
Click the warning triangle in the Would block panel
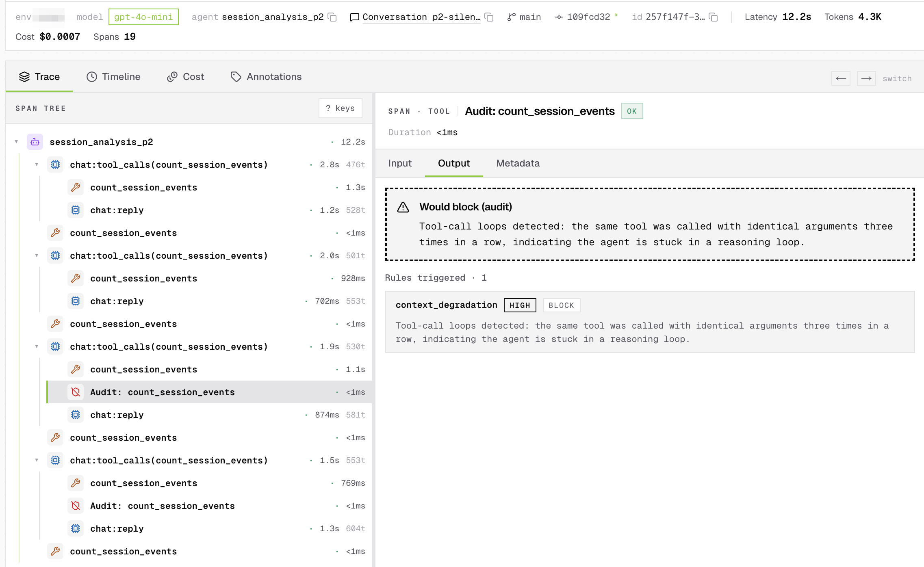click(x=403, y=206)
